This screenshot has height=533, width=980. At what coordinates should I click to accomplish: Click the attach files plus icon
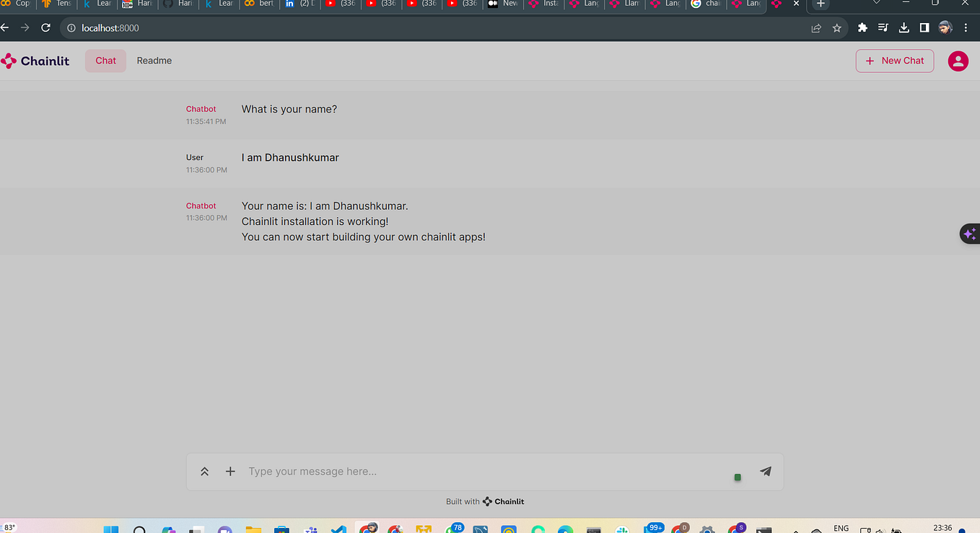[x=230, y=471]
